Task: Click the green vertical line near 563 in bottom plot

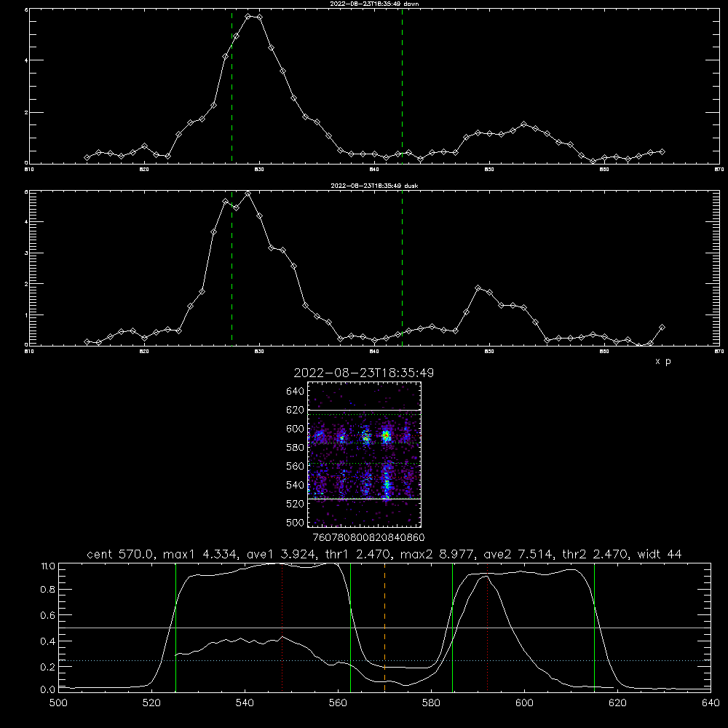Action: pos(351,627)
